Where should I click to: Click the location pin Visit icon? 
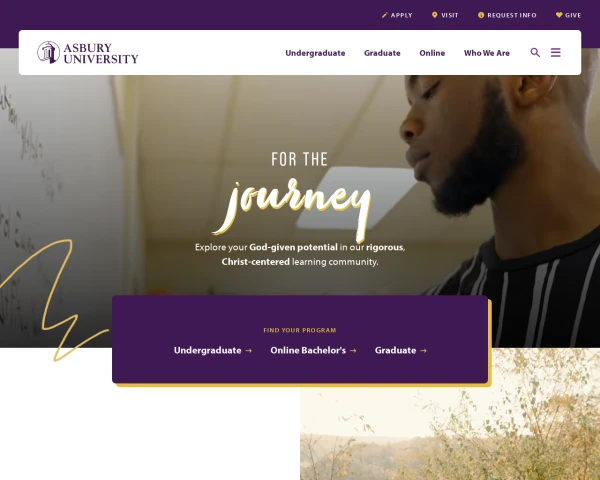(x=434, y=15)
